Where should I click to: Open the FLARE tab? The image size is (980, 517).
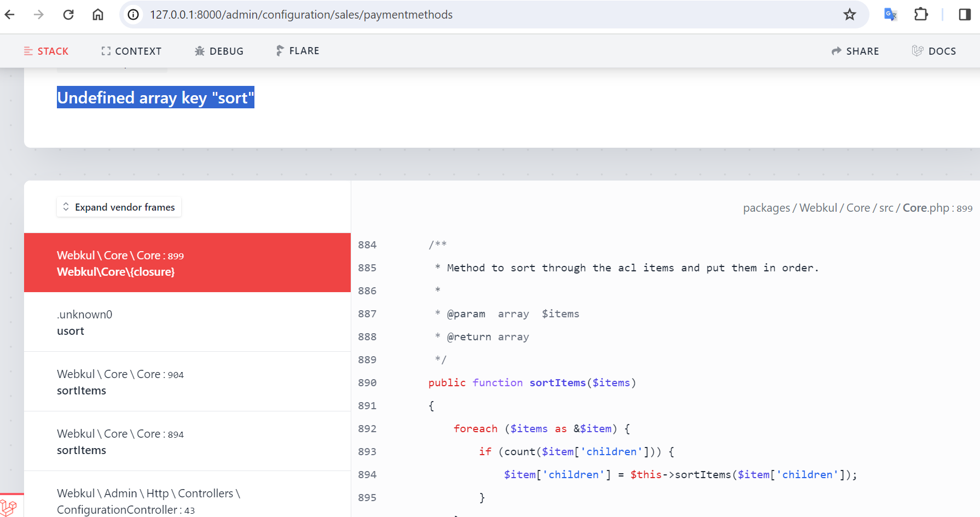298,51
